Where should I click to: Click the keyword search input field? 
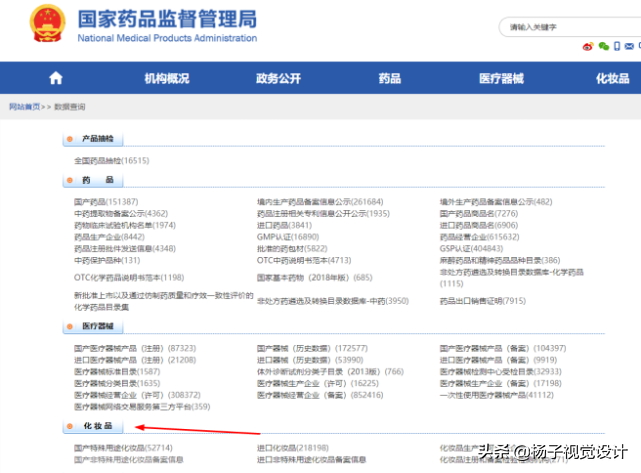(x=572, y=27)
